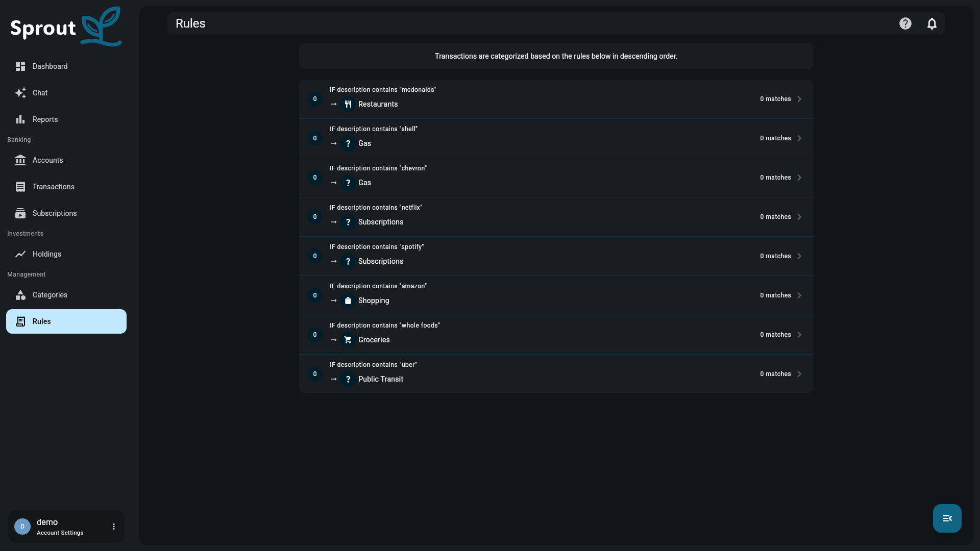Click the Restaurants fork and knife icon
This screenshot has width=980, height=551.
tap(348, 104)
